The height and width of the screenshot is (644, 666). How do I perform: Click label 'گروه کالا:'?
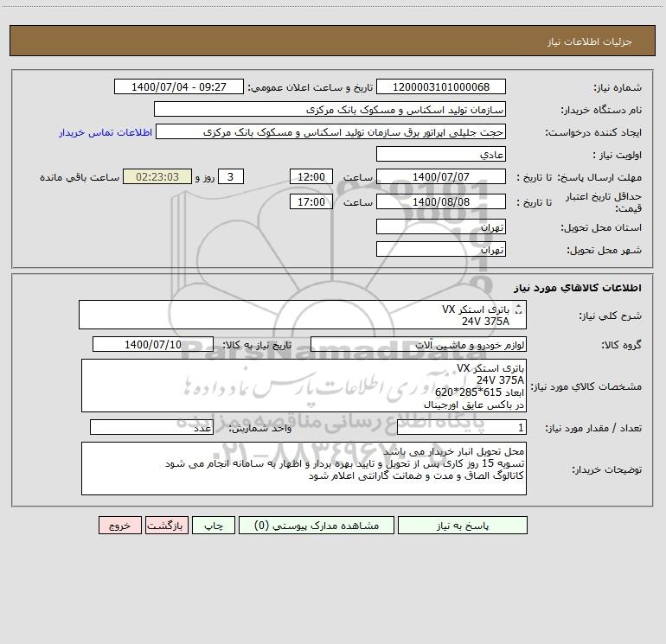tap(621, 345)
